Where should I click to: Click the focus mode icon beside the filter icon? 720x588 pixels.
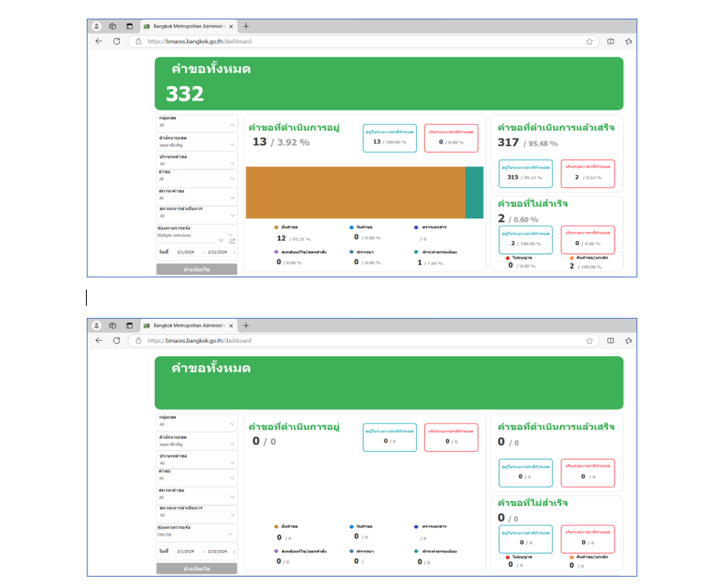click(x=232, y=242)
